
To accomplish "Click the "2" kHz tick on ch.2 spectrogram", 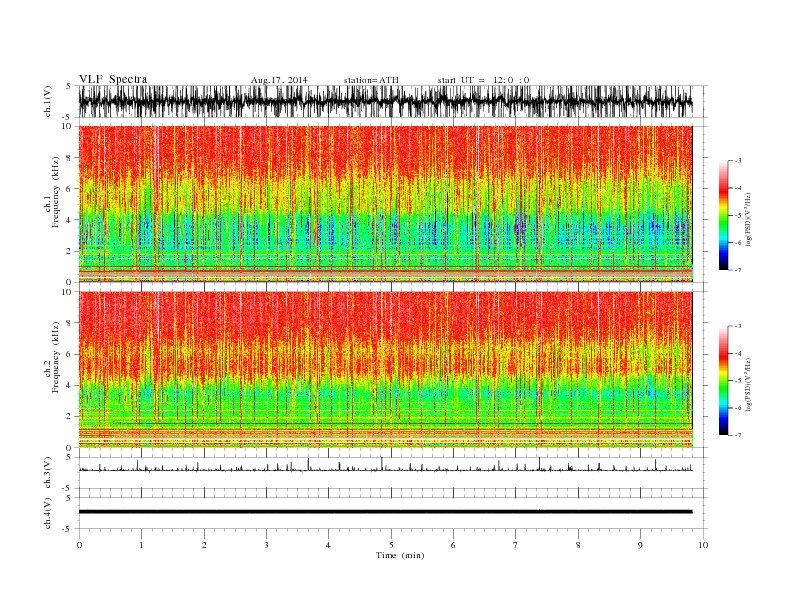I will tap(69, 417).
